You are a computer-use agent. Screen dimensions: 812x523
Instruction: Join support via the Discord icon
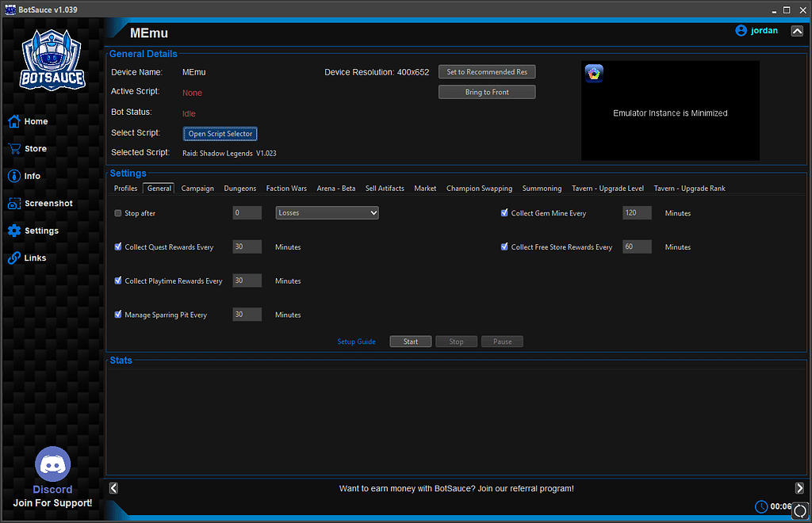(x=52, y=463)
